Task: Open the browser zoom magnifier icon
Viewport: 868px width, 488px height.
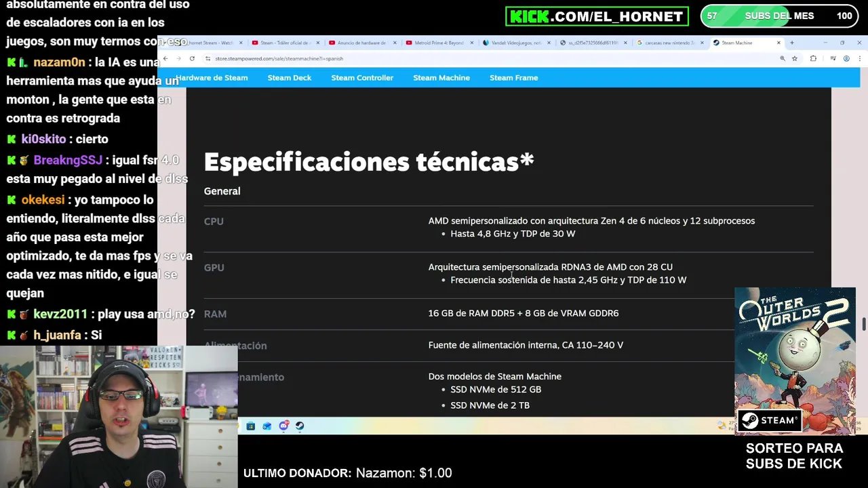Action: tap(783, 58)
